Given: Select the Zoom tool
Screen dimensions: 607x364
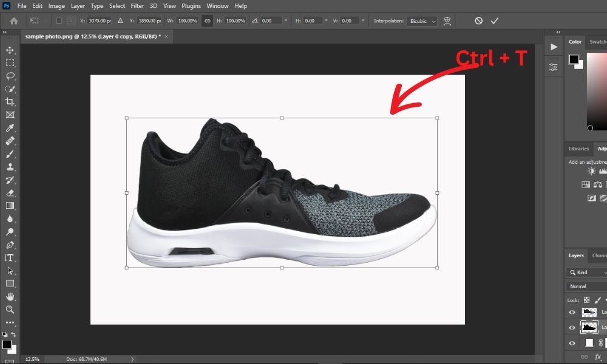Looking at the screenshot, I should point(10,309).
